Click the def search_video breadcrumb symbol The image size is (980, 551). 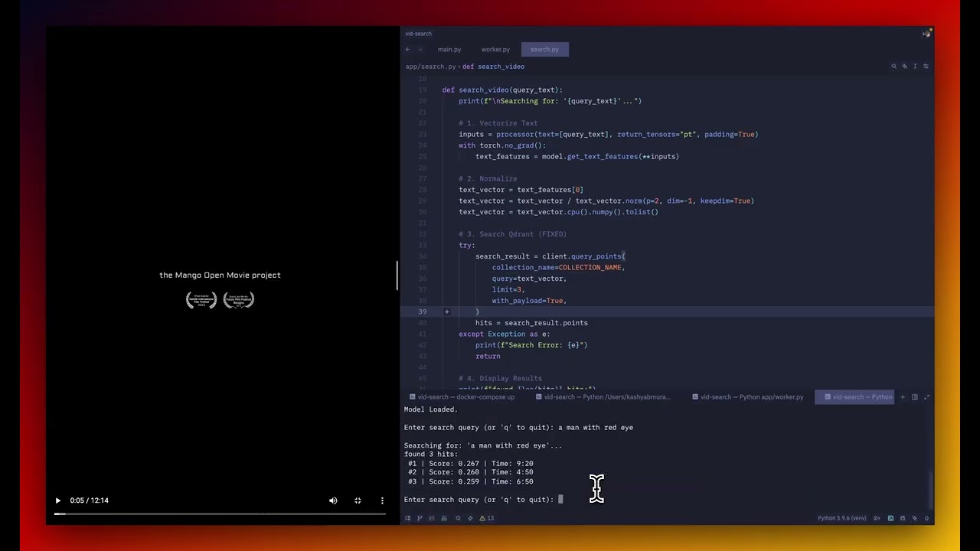[x=493, y=67]
